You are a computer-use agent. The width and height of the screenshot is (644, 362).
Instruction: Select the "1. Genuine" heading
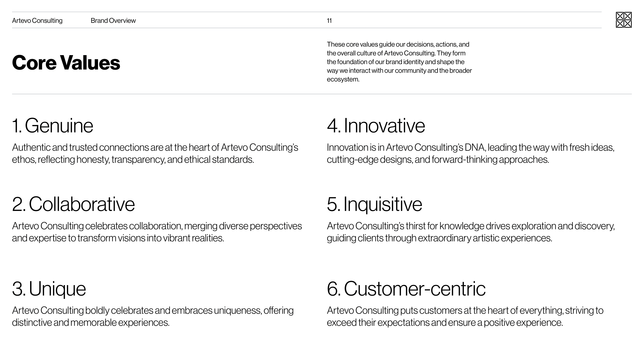[x=52, y=125]
